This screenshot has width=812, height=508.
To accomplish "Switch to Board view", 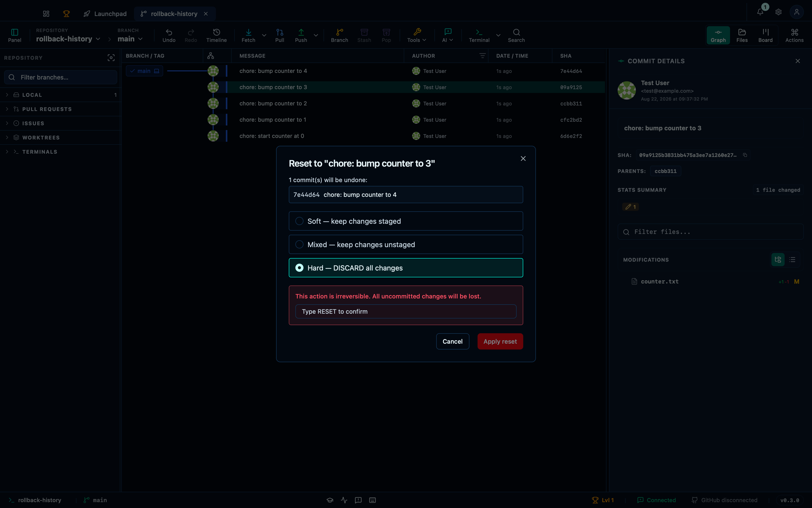I will (765, 35).
